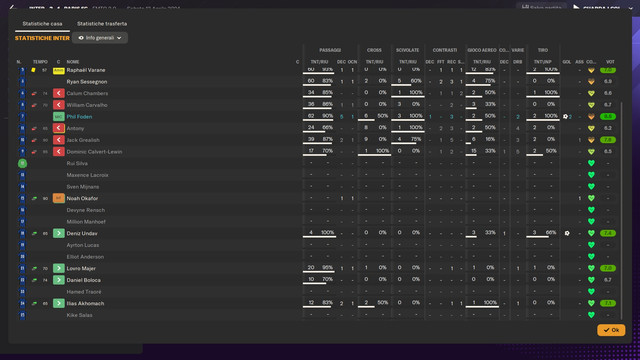
Task: Click the GIOCO AEREO column group header
Action: (x=482, y=50)
